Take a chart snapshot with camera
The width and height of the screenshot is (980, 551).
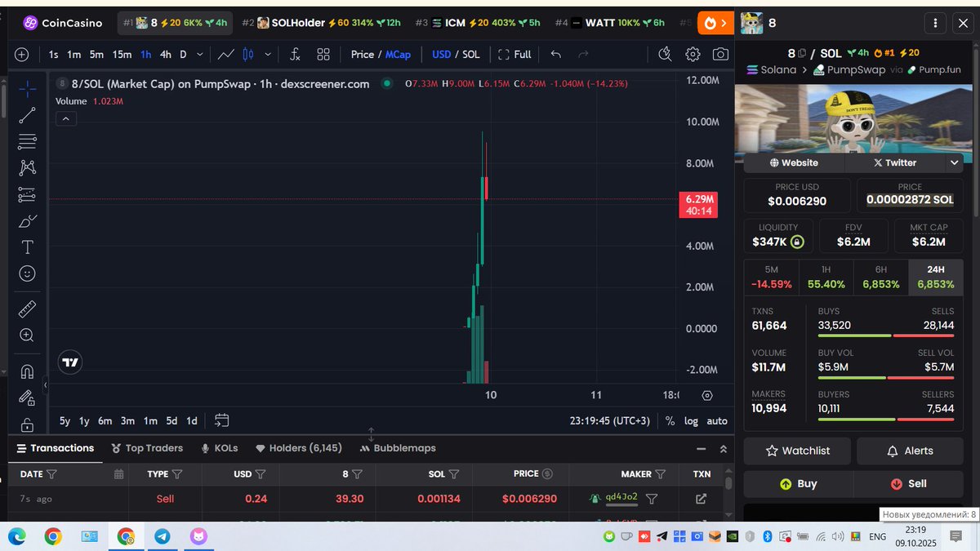click(x=720, y=55)
